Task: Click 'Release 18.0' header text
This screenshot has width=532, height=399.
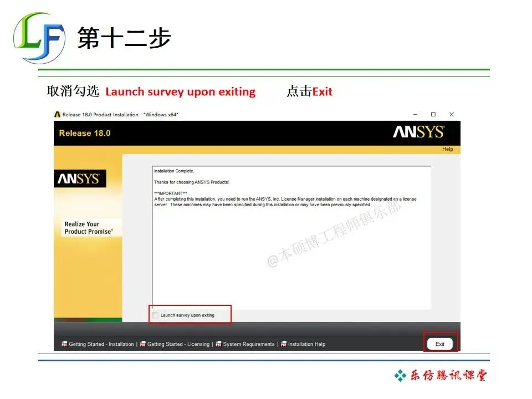Action: click(85, 133)
